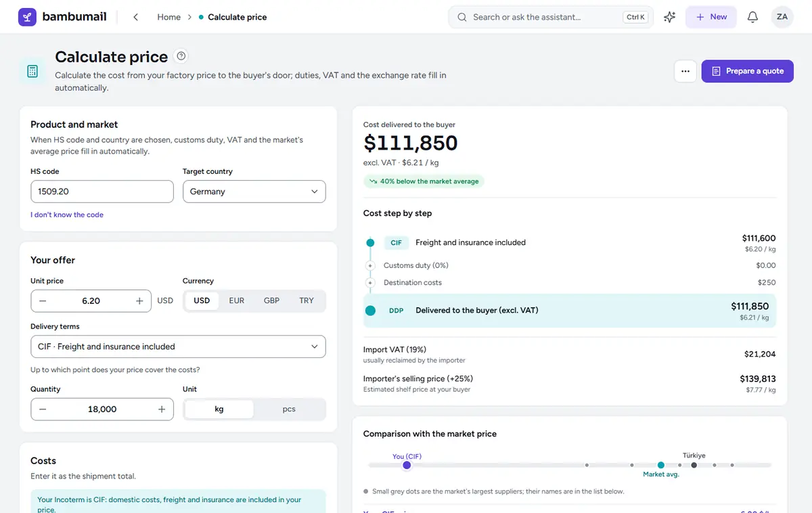812x513 pixels.
Task: Open the Target country dropdown
Action: 254,192
